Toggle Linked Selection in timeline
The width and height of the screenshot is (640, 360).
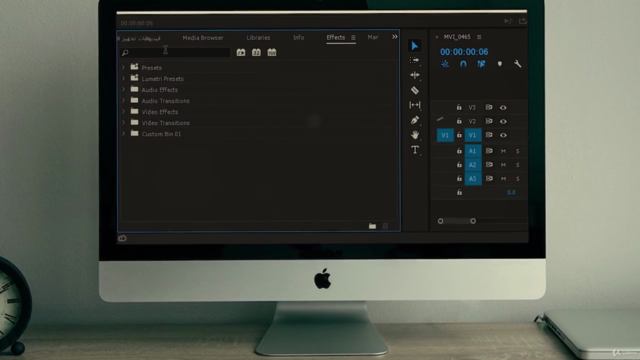481,64
